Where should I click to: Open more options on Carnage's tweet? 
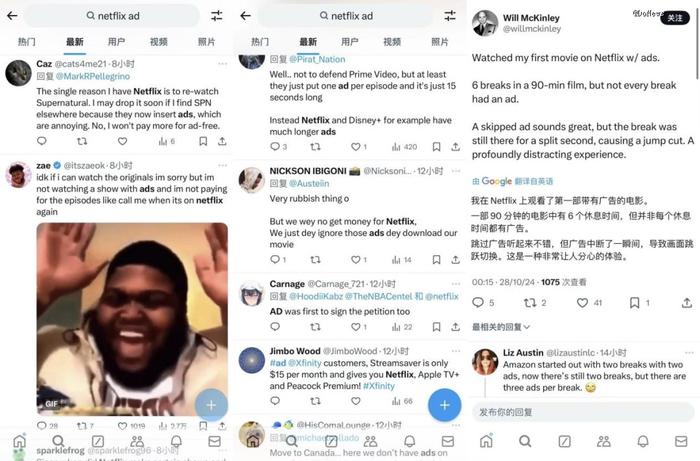pyautogui.click(x=456, y=284)
